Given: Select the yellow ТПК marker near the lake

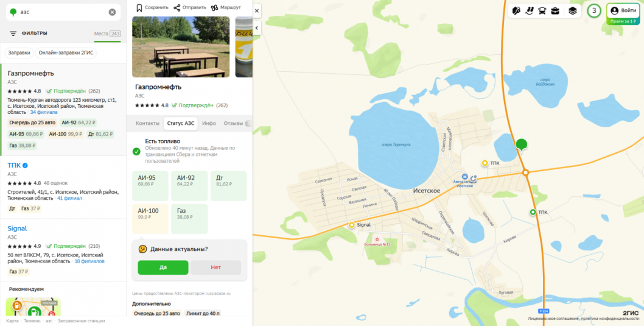Looking at the screenshot, I should [485, 163].
